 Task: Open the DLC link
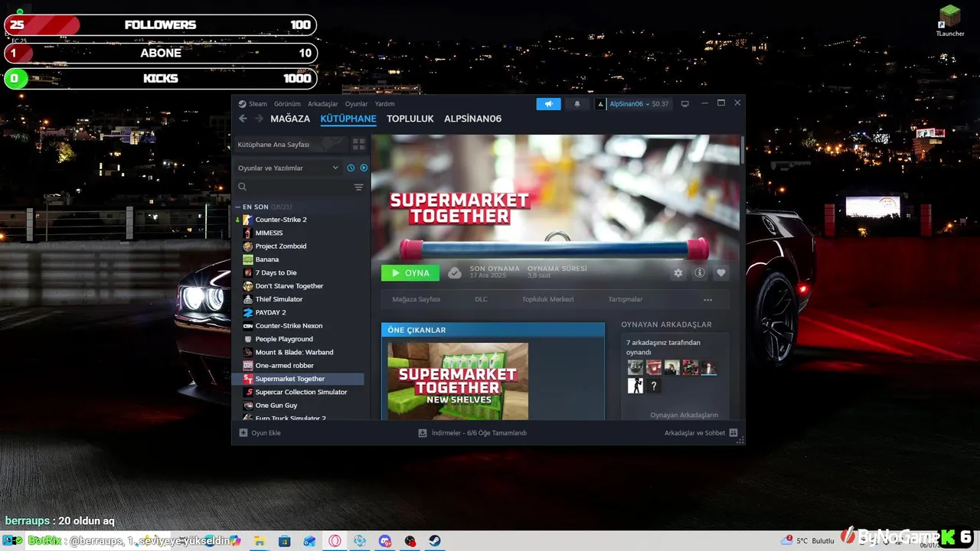pyautogui.click(x=481, y=299)
